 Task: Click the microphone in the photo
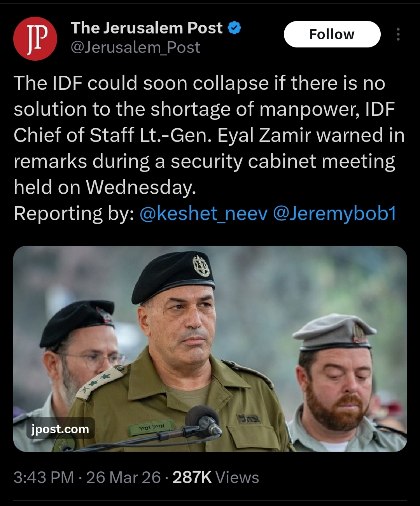tap(203, 421)
